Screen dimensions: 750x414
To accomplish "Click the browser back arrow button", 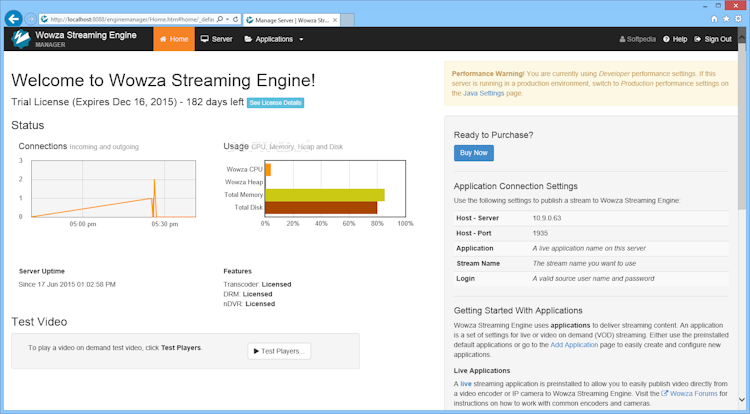I will click(13, 19).
